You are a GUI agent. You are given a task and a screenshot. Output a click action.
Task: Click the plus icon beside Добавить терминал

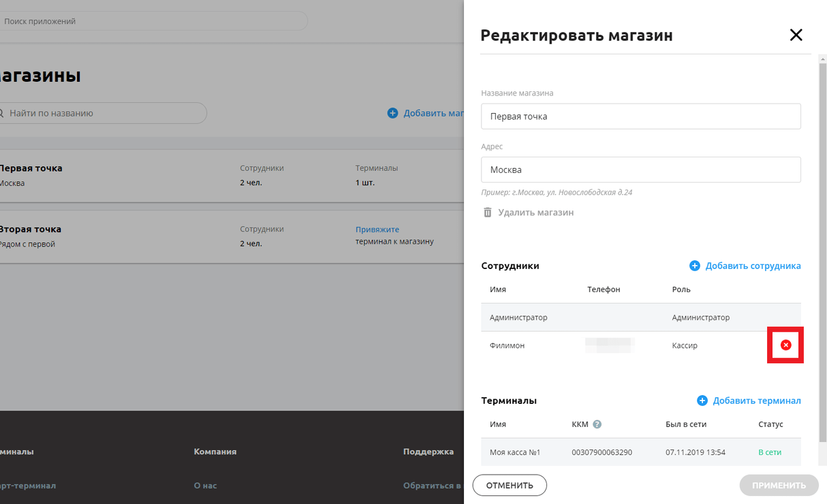(x=702, y=400)
